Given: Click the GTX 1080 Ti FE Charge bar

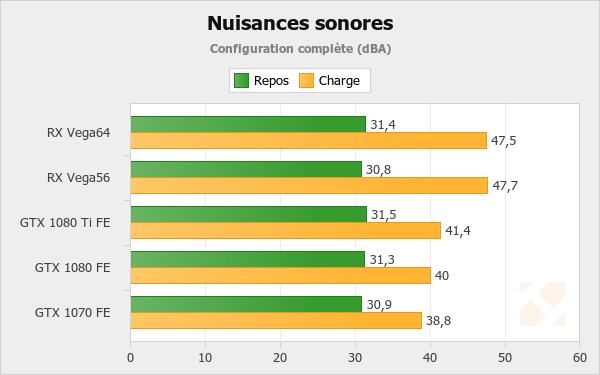Looking at the screenshot, I should pyautogui.click(x=286, y=230).
